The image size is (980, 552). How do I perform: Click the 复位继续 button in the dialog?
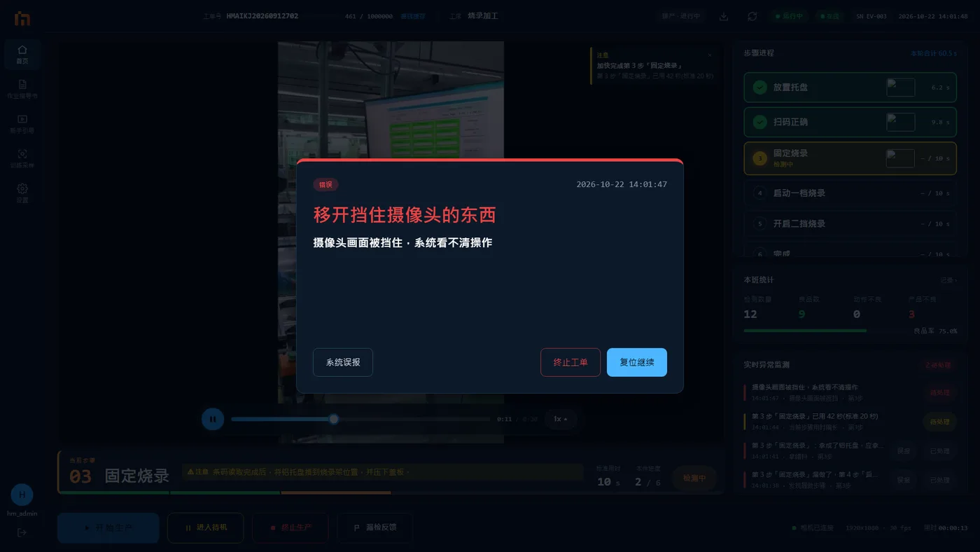coord(636,362)
